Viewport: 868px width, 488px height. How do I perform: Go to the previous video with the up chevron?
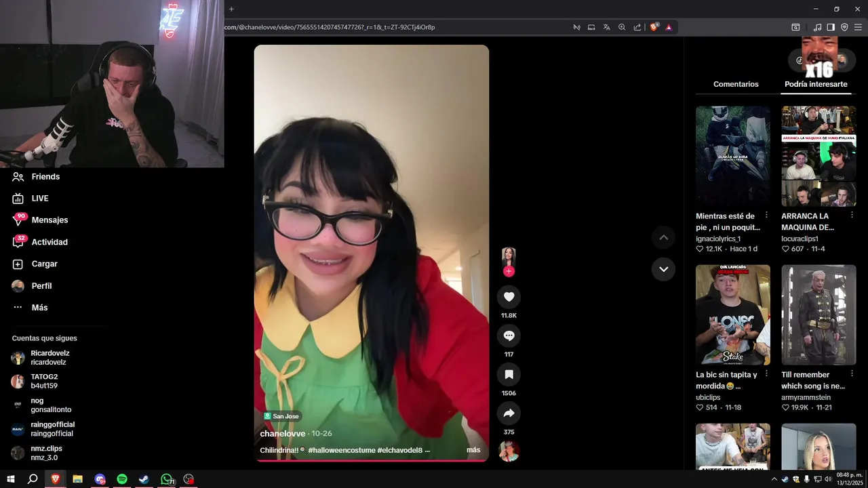point(663,237)
